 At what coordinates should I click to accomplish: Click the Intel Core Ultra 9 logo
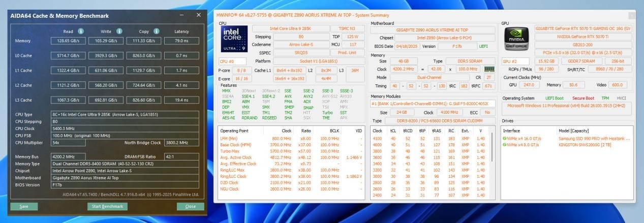pos(233,40)
